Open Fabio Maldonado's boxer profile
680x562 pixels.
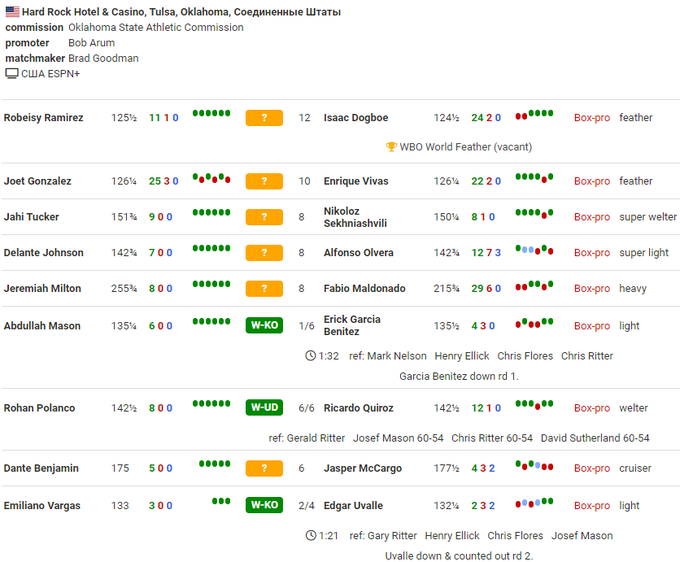(364, 289)
